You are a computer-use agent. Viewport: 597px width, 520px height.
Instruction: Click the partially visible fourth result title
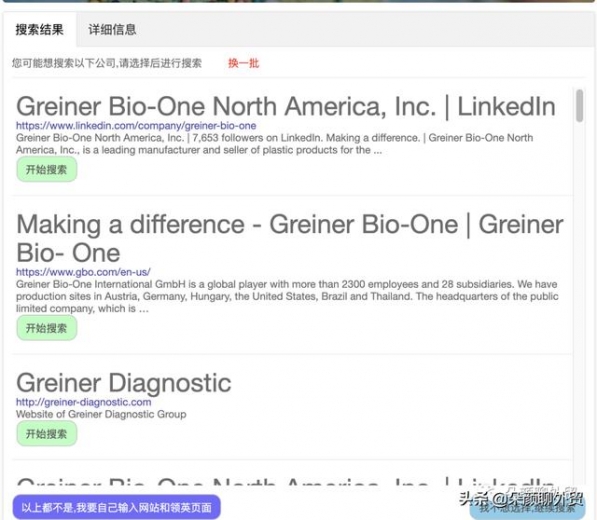coord(286,482)
